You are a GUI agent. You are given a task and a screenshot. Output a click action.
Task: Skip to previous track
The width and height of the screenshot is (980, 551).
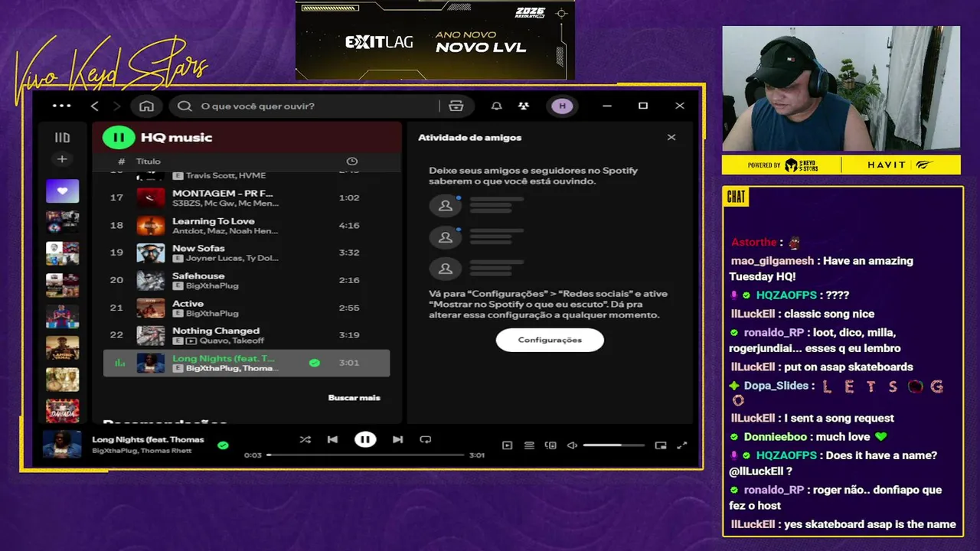point(332,439)
